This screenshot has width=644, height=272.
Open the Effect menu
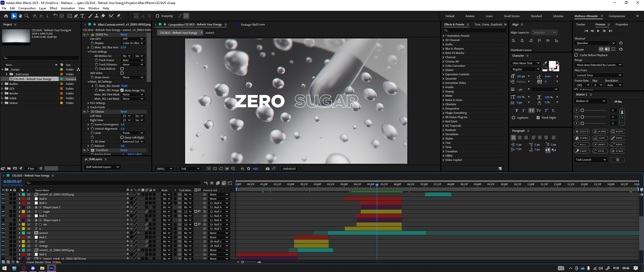(x=53, y=8)
